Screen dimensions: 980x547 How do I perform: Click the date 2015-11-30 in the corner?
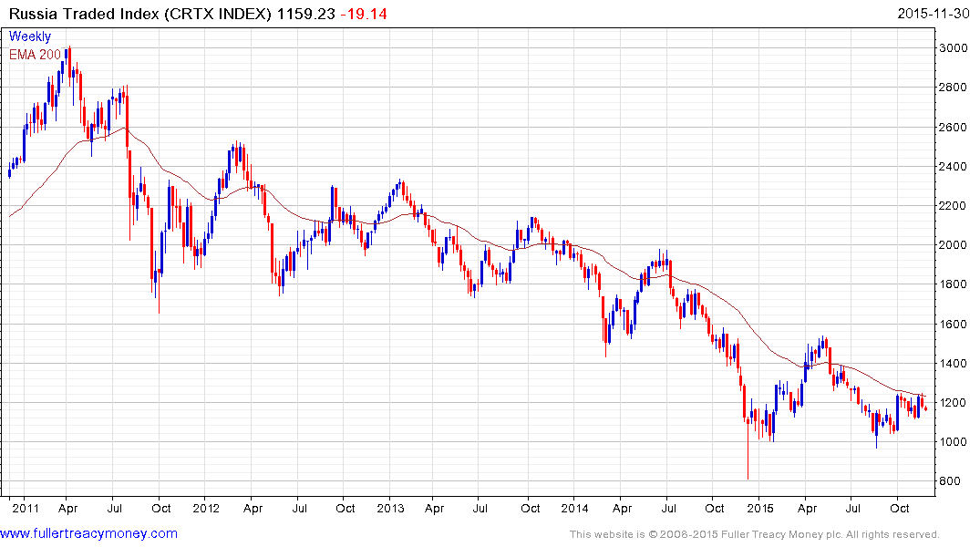pos(934,14)
